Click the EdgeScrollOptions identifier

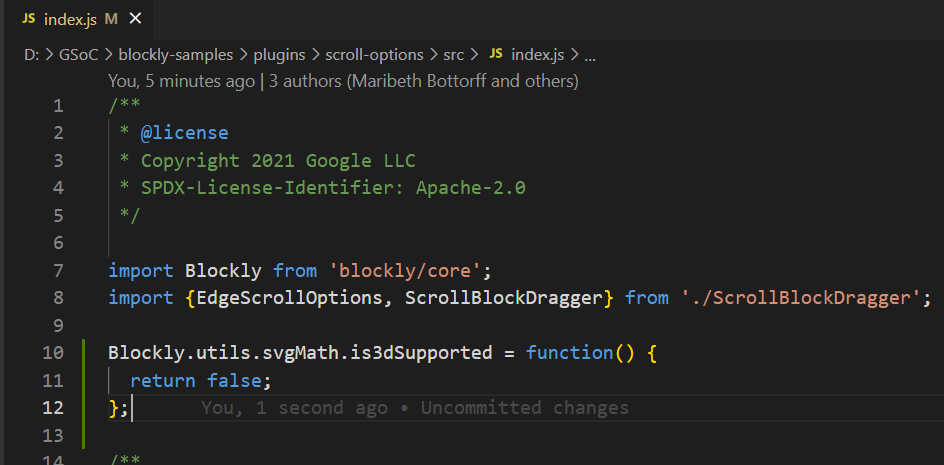[x=290, y=298]
